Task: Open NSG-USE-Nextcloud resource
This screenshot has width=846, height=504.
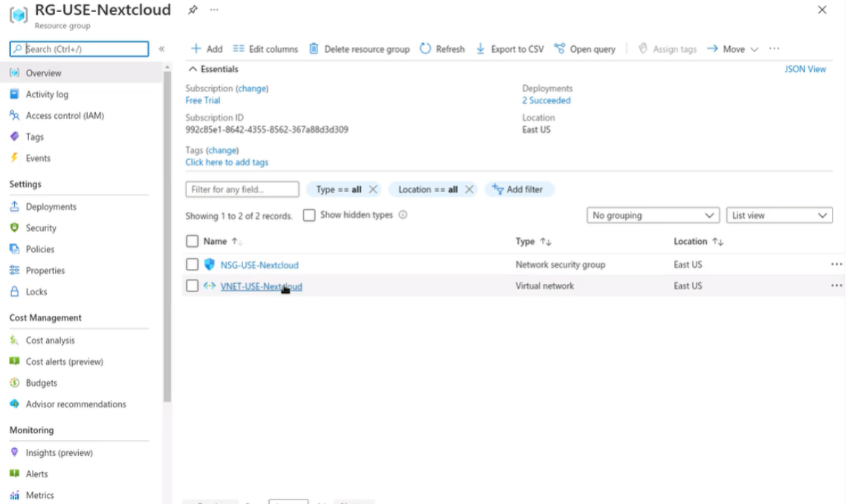Action: (259, 265)
